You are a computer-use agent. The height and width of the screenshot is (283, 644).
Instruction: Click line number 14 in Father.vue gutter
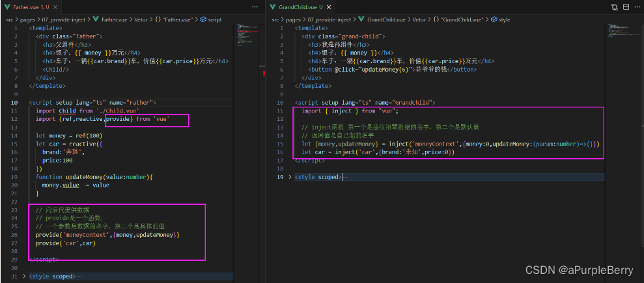point(14,136)
